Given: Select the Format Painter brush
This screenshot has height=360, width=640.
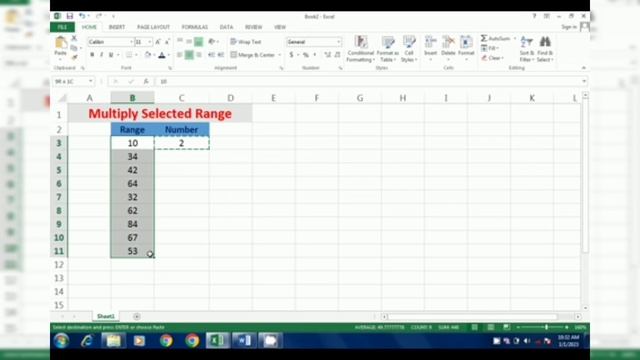Looking at the screenshot, I should [74, 58].
